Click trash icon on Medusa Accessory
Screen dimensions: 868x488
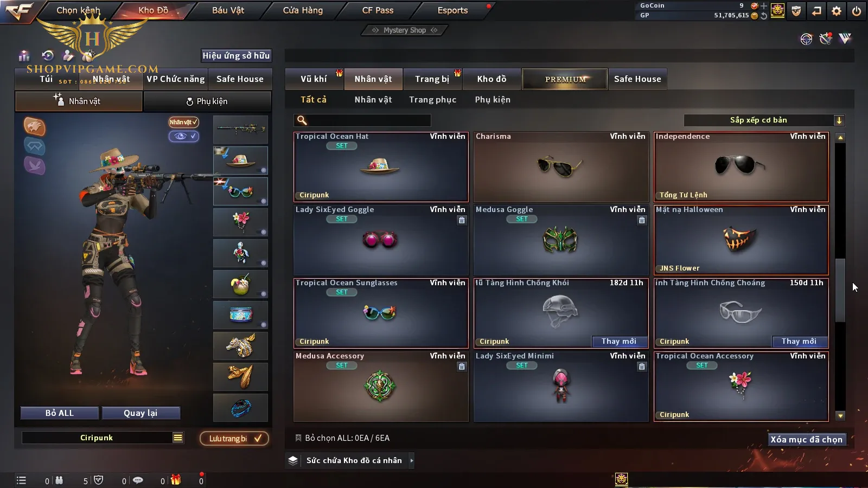pyautogui.click(x=462, y=367)
